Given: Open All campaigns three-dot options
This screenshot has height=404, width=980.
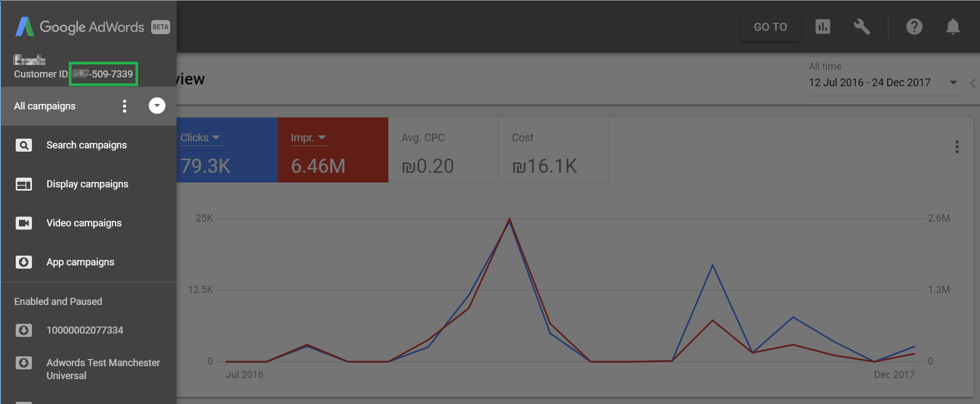Looking at the screenshot, I should click(x=125, y=106).
